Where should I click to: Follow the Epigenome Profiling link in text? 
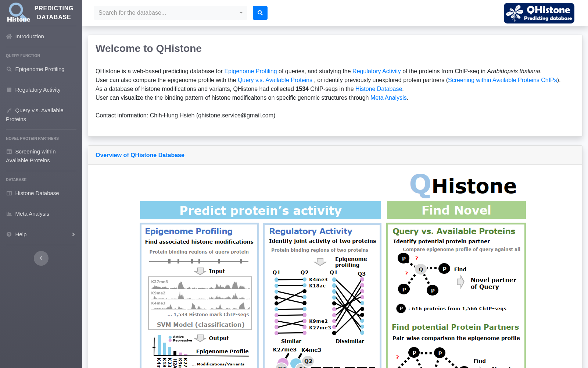[251, 71]
